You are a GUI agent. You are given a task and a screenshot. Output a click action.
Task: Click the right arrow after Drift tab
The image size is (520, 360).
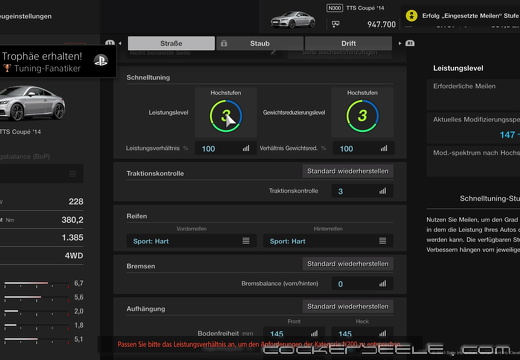tap(400, 43)
